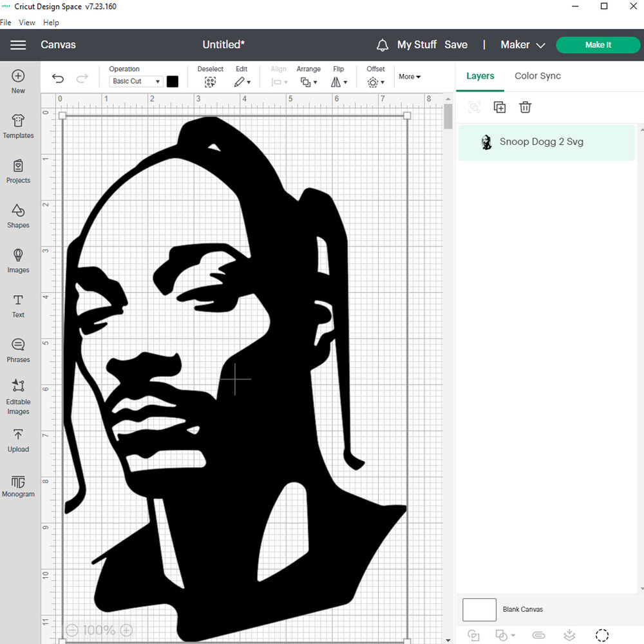Open the Text tool
The height and width of the screenshot is (644, 644).
[x=18, y=305]
